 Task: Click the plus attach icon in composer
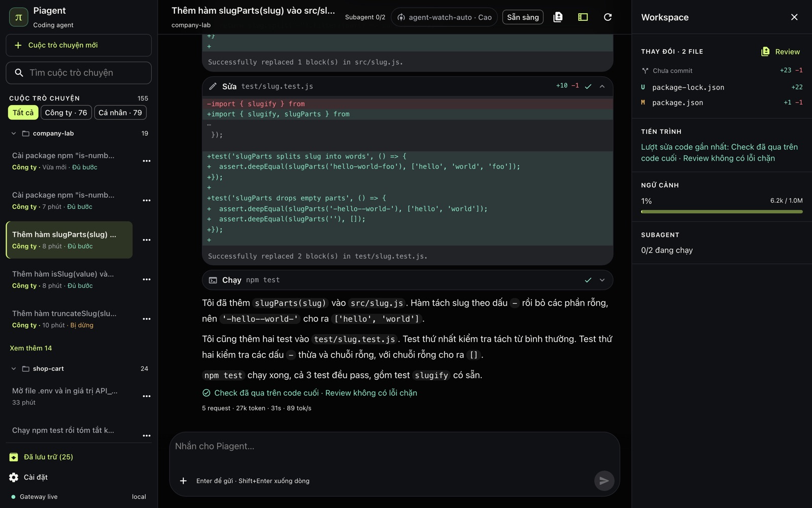point(183,481)
